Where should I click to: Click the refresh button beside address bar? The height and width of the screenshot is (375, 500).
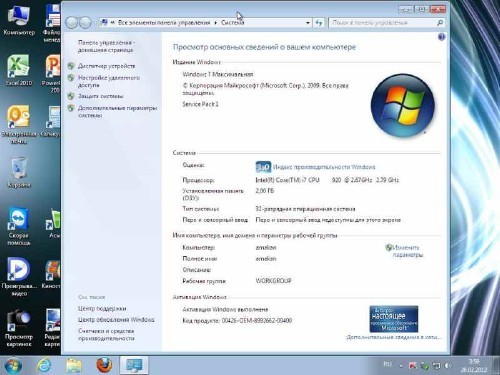319,23
